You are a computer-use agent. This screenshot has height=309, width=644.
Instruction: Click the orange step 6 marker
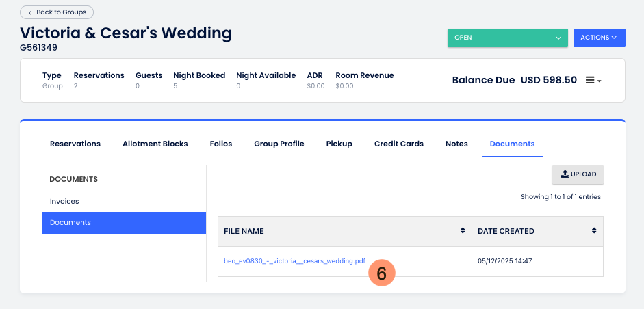coord(382,273)
